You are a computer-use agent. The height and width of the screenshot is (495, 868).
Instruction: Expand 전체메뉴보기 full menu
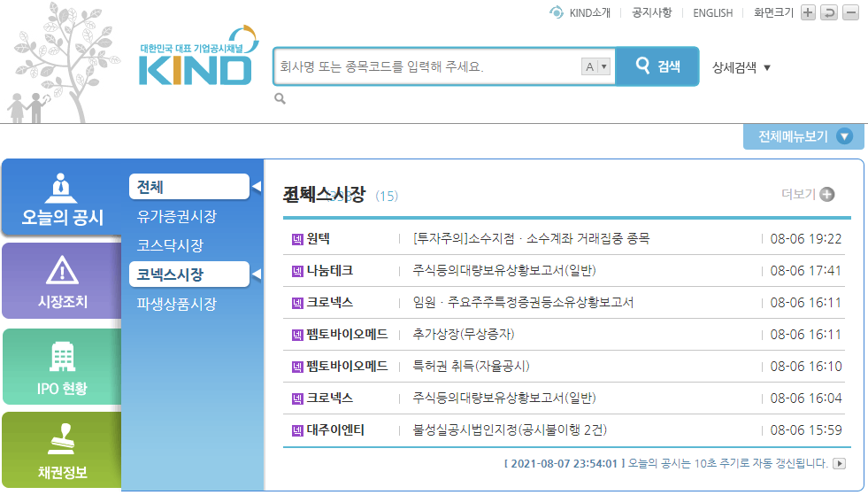click(x=803, y=136)
